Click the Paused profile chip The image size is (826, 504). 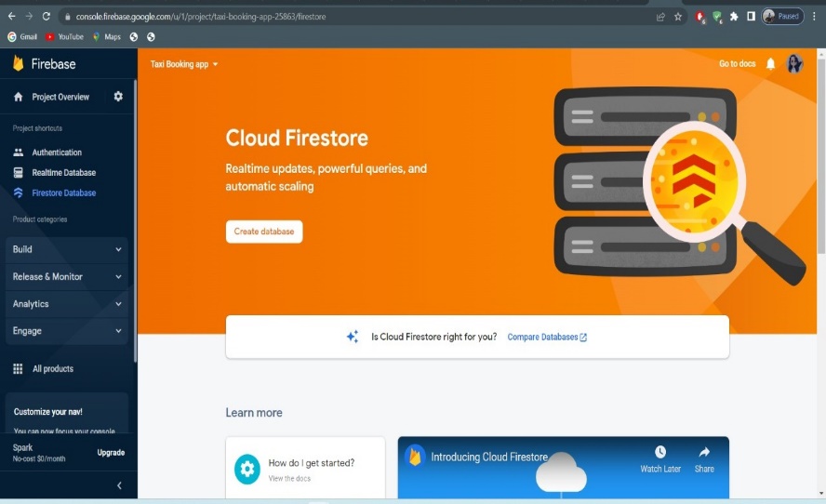coord(783,17)
